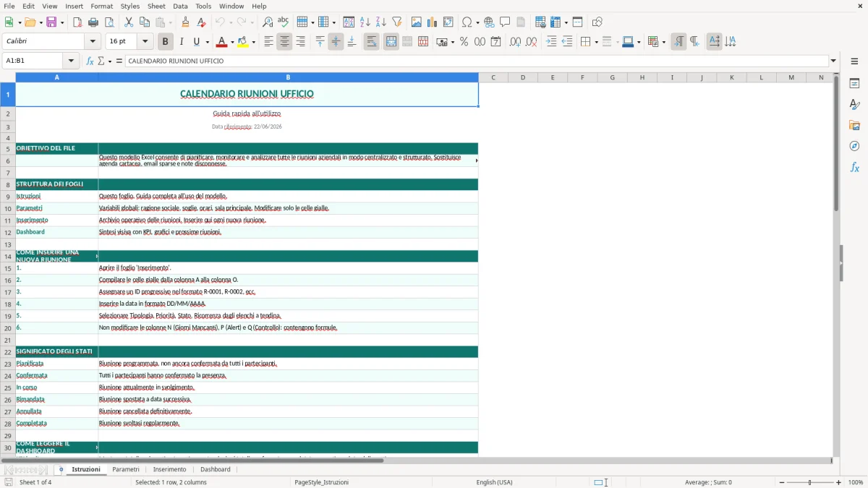Insert a comment
Viewport: 868px width, 488px height.
pos(505,22)
